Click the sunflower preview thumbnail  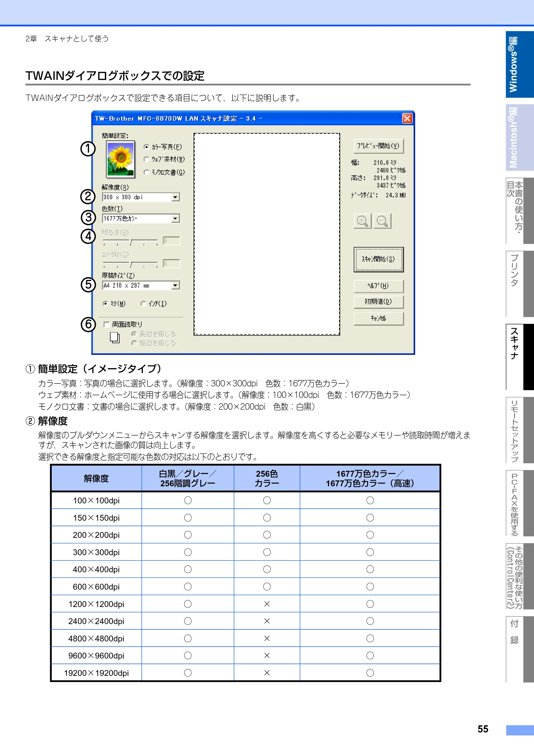click(x=120, y=159)
